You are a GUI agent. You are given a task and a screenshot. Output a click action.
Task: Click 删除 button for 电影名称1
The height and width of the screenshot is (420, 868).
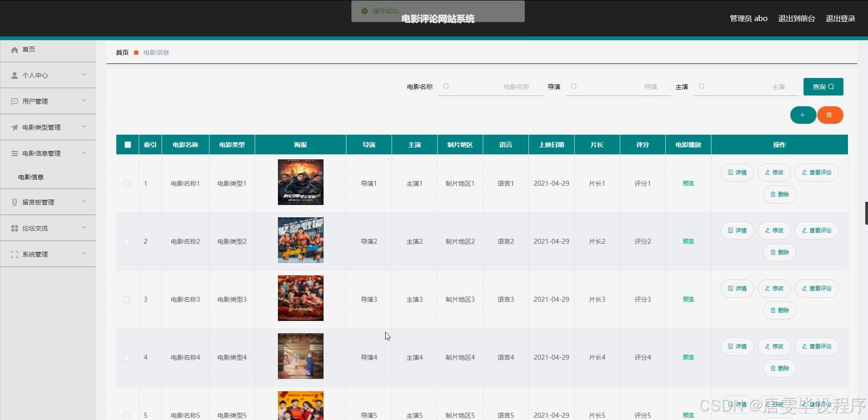[779, 194]
